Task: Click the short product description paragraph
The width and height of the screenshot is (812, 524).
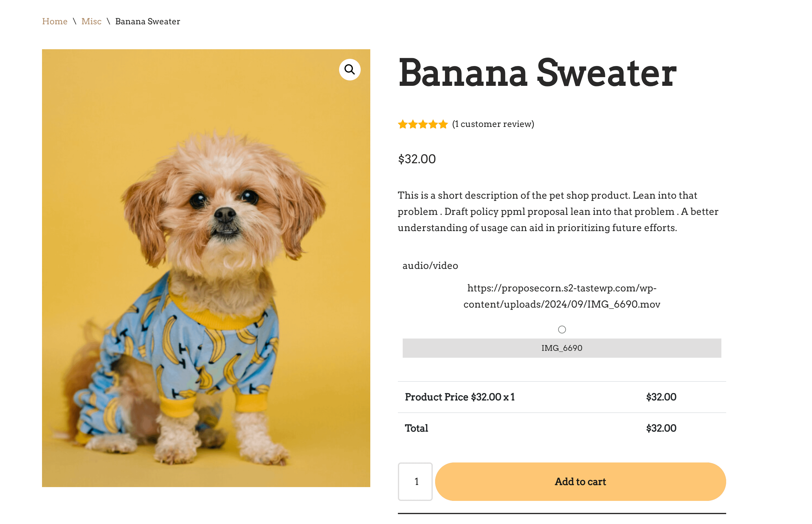Action: 558,212
